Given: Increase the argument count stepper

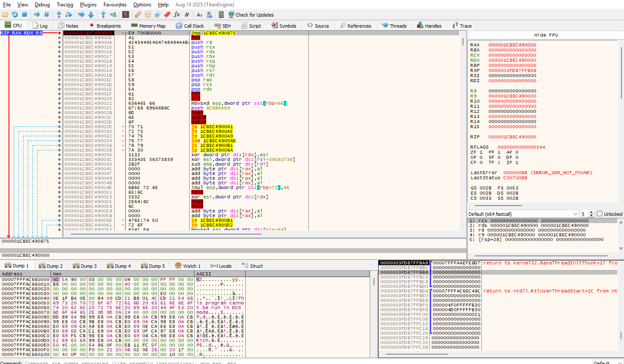Looking at the screenshot, I should [592, 212].
